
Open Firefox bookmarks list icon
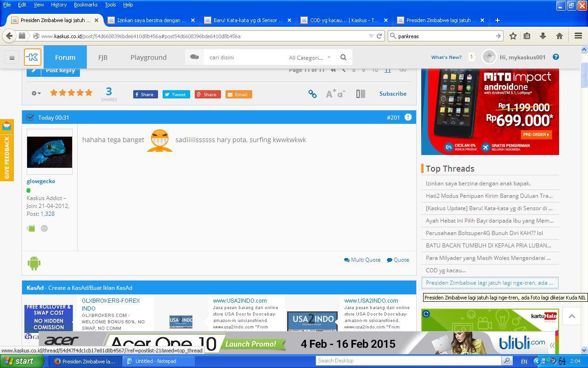click(x=527, y=36)
